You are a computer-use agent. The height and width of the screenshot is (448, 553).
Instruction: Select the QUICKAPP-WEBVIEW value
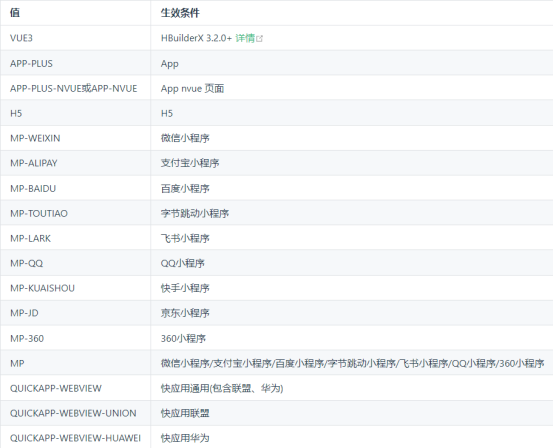(56, 388)
